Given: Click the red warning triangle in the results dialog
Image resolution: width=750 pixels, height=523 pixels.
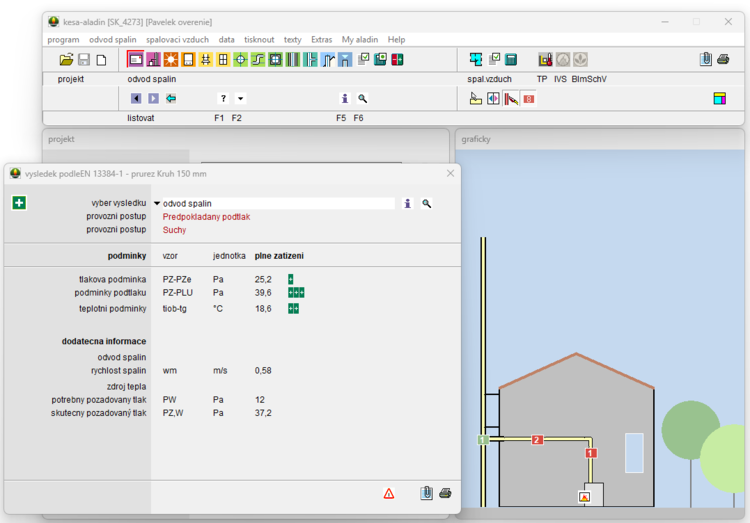Looking at the screenshot, I should pyautogui.click(x=389, y=493).
